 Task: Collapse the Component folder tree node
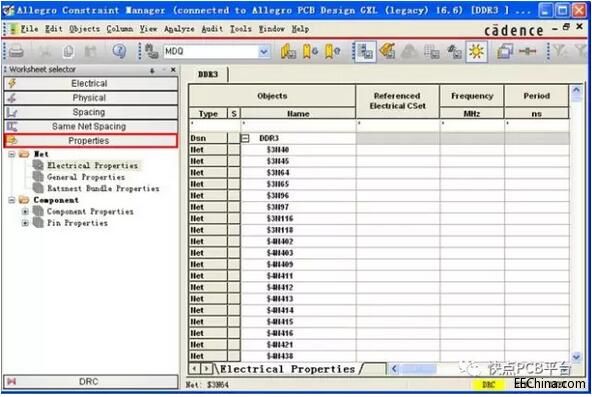(12, 200)
